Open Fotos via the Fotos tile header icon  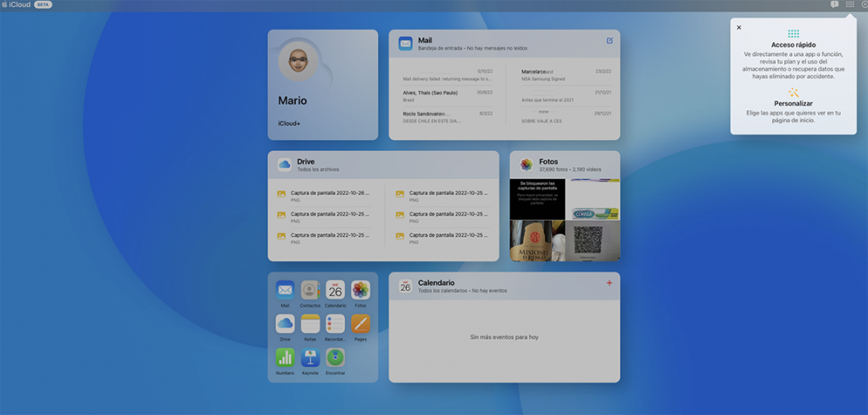(x=526, y=165)
